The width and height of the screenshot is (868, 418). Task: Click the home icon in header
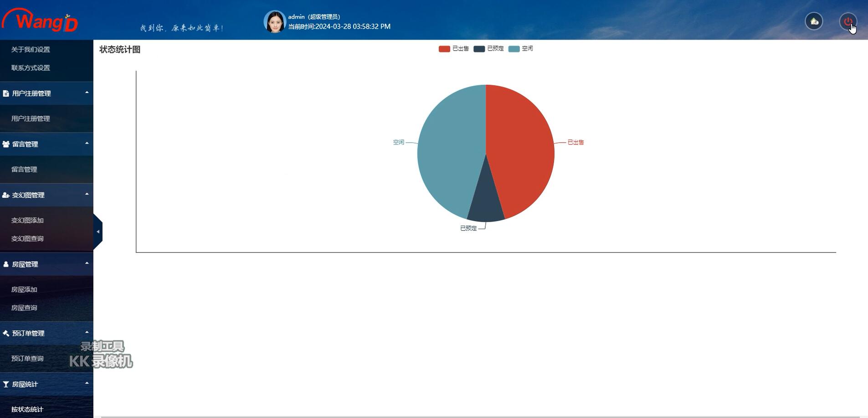tap(814, 21)
